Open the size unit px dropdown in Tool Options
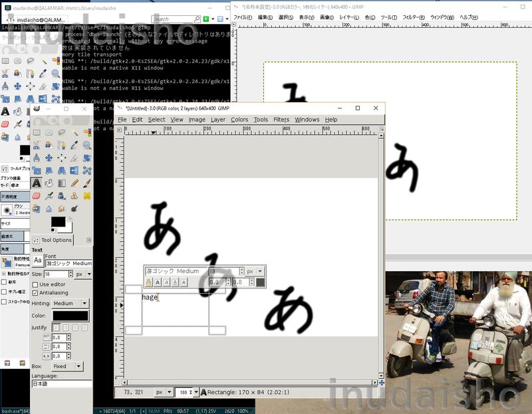The height and width of the screenshot is (414, 532). pos(84,274)
